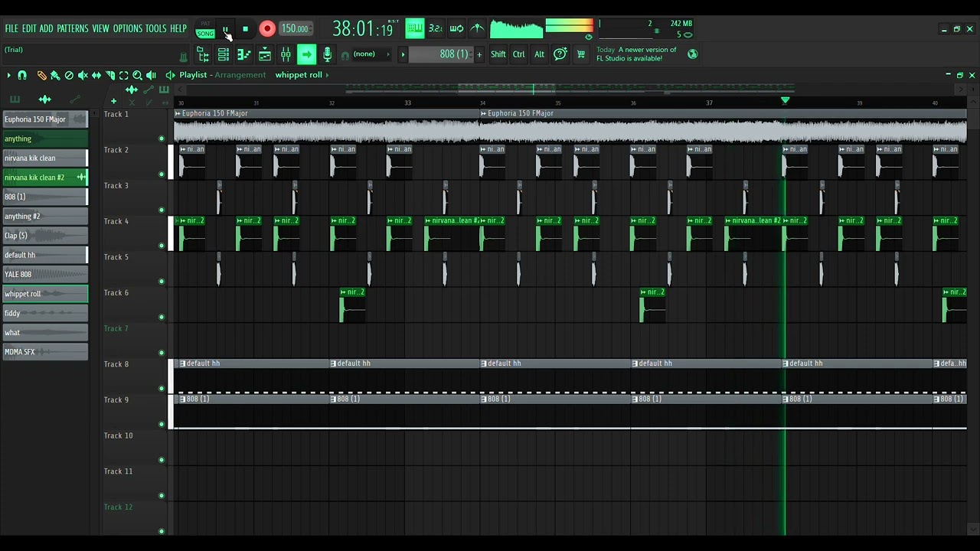Viewport: 980px width, 551px height.
Task: Toggle PAT/SONG mode switch
Action: [x=205, y=29]
